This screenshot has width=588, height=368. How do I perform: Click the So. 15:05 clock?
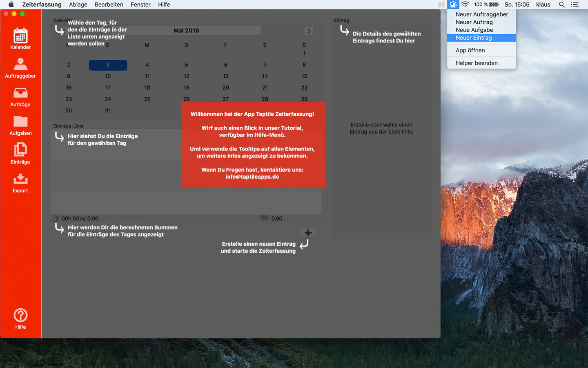pyautogui.click(x=517, y=4)
